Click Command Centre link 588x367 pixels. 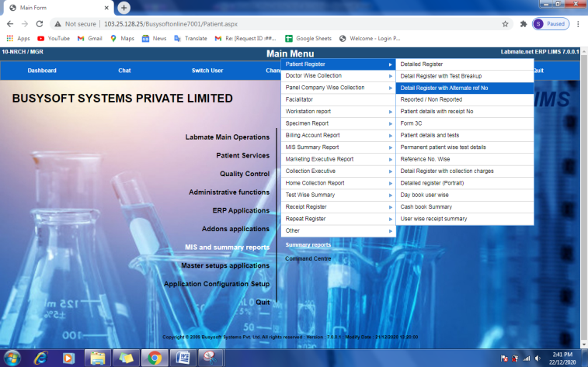click(308, 259)
